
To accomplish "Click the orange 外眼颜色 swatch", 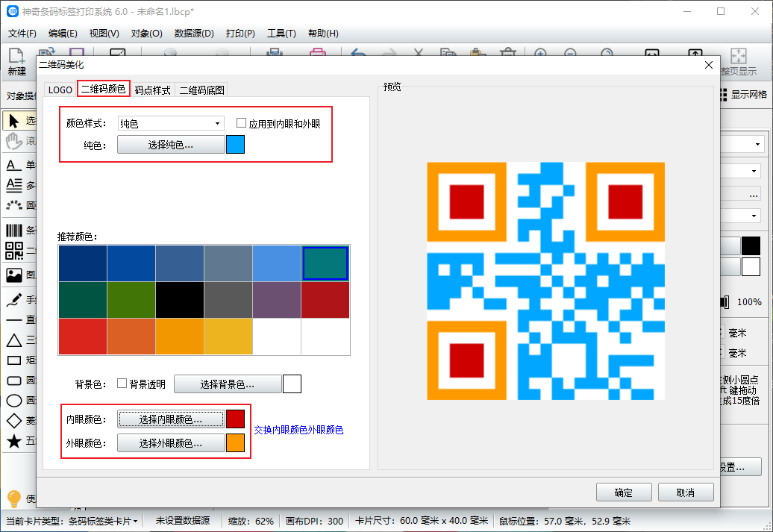I will [x=235, y=443].
